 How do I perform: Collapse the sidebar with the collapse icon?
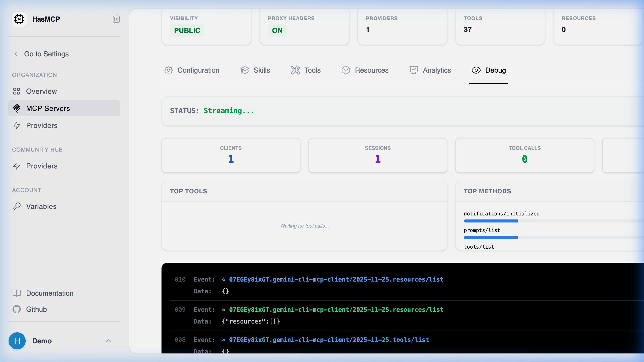(x=116, y=19)
